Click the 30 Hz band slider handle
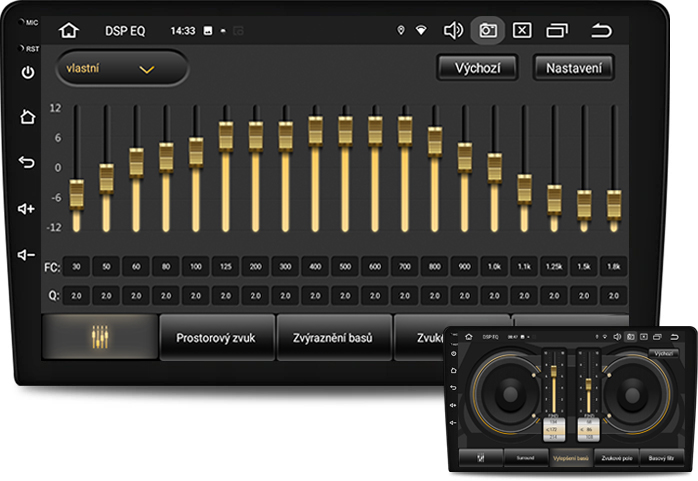698x481 pixels. (x=76, y=192)
